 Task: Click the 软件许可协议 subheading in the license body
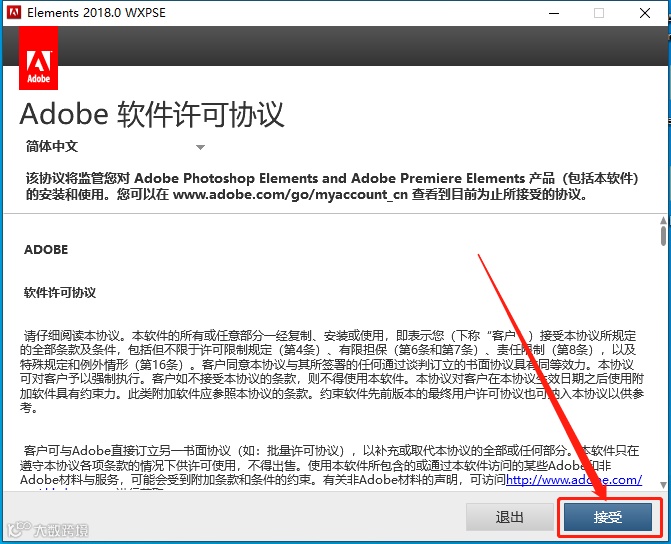point(60,293)
